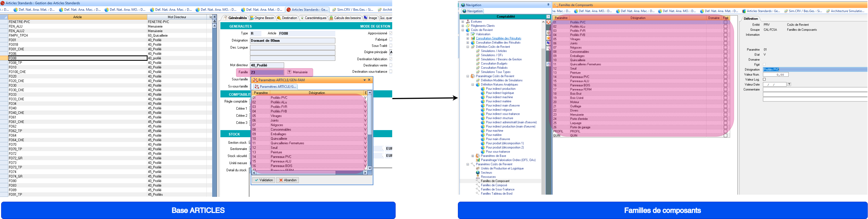Expand the Ecritures tree node
This screenshot has height=219, width=868.
click(463, 22)
